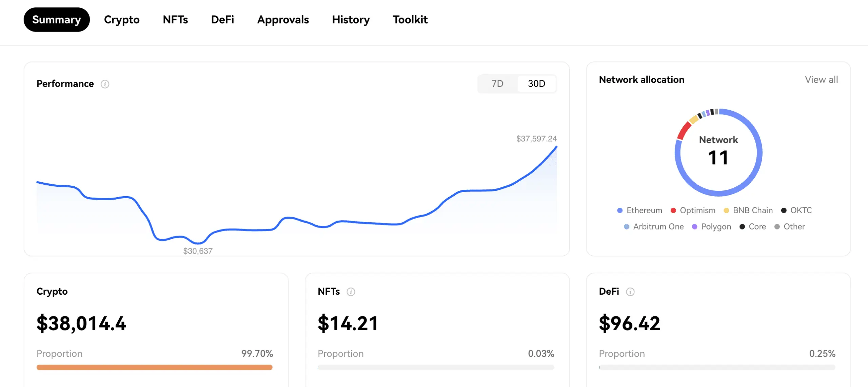Screen dimensions: 868x387
Task: Open the Crypto tab
Action: coord(122,20)
